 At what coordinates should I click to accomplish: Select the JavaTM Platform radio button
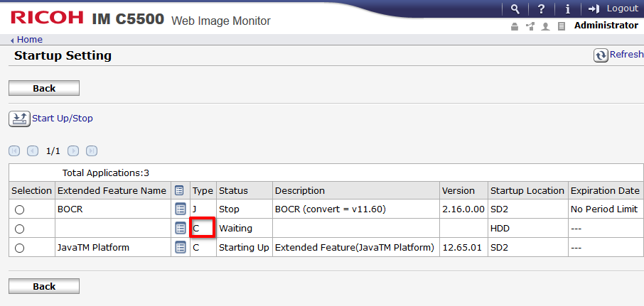(x=19, y=247)
